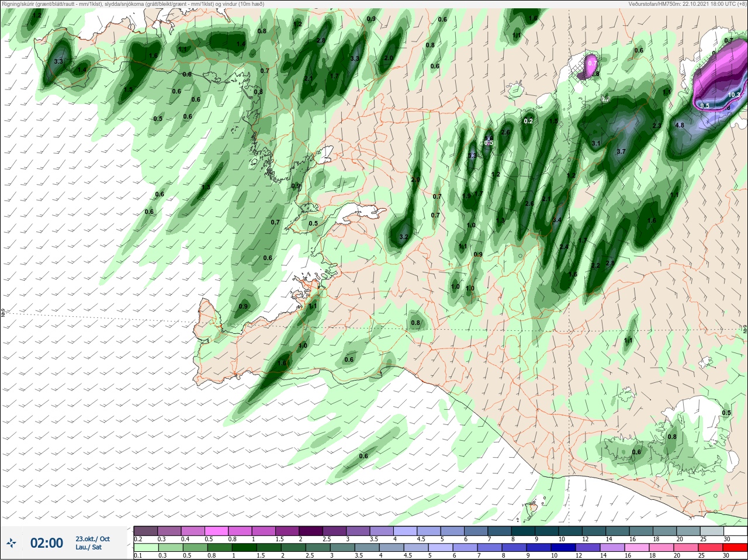Select the white swatch ending the upper legend row

point(735,531)
